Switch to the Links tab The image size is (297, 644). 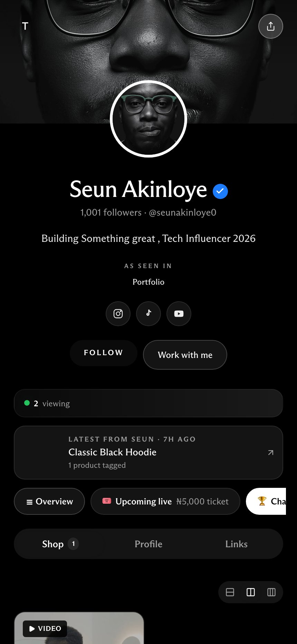(237, 544)
